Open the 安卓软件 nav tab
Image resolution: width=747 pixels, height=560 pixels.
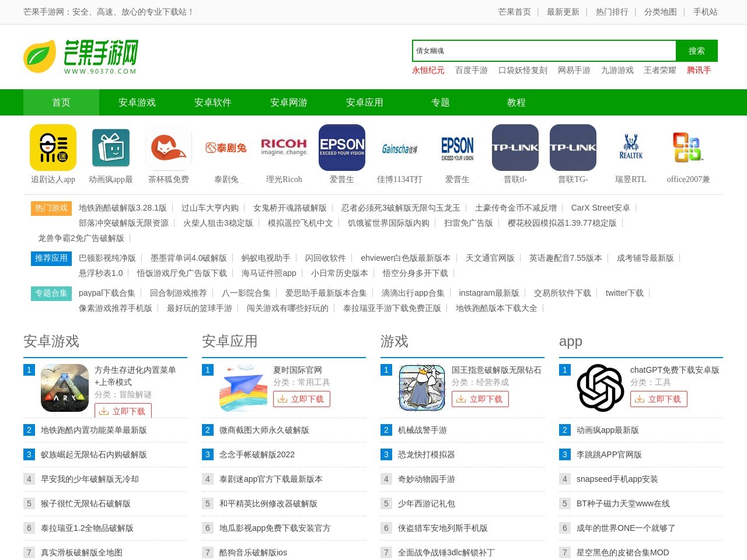tap(213, 102)
